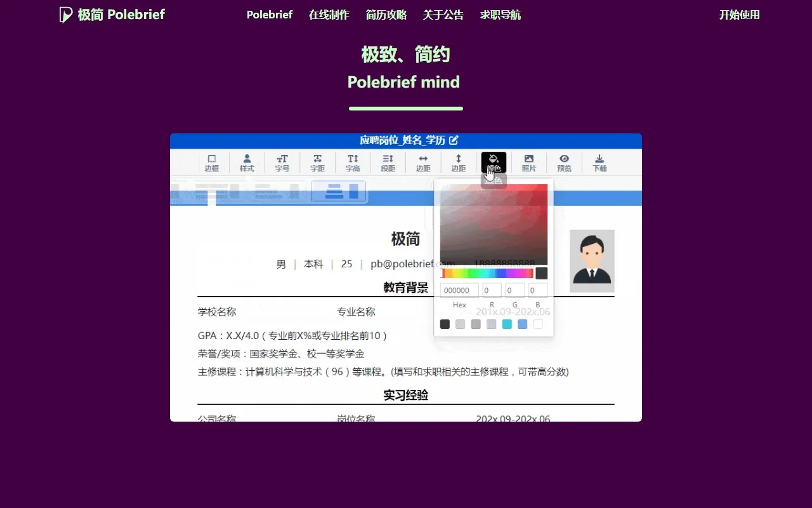The width and height of the screenshot is (812, 508).
Task: Open the 段距 paragraph spacing tool
Action: pos(388,163)
